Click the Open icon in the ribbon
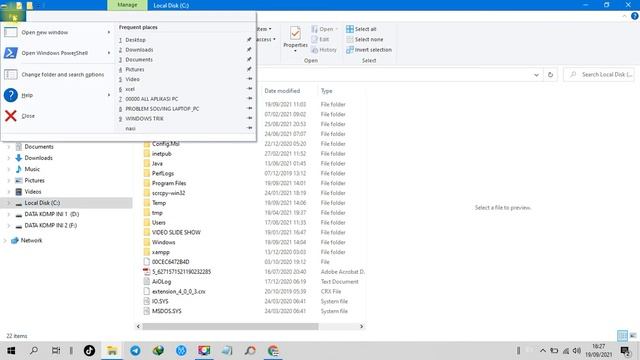The image size is (640, 360). (x=314, y=29)
